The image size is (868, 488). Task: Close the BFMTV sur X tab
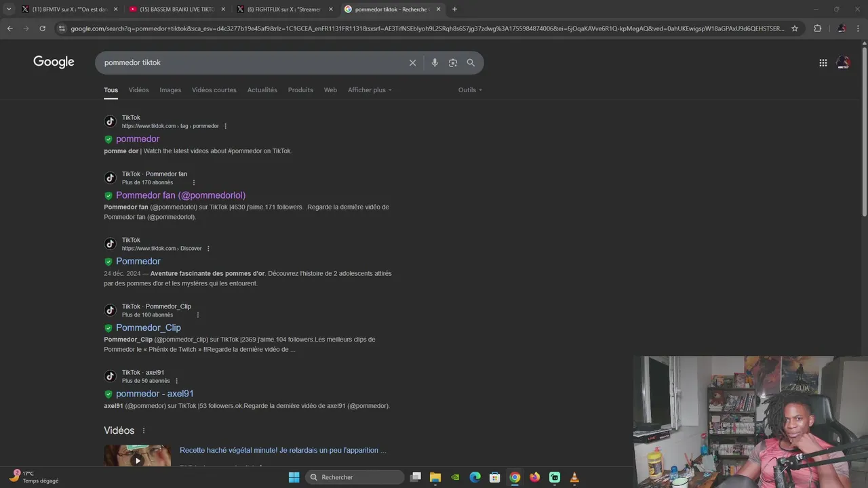pyautogui.click(x=115, y=9)
